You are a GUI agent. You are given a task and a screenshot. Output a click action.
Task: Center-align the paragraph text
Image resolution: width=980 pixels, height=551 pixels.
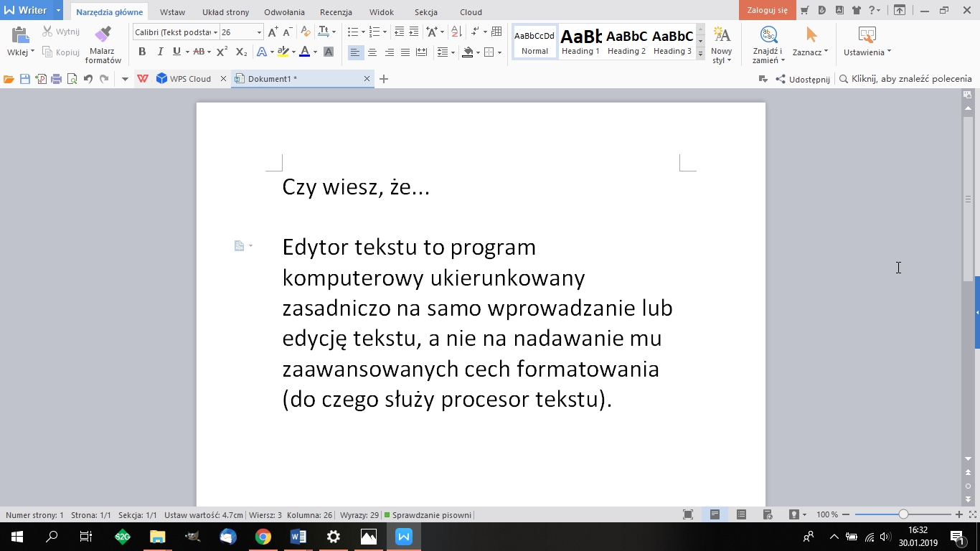[x=372, y=51]
